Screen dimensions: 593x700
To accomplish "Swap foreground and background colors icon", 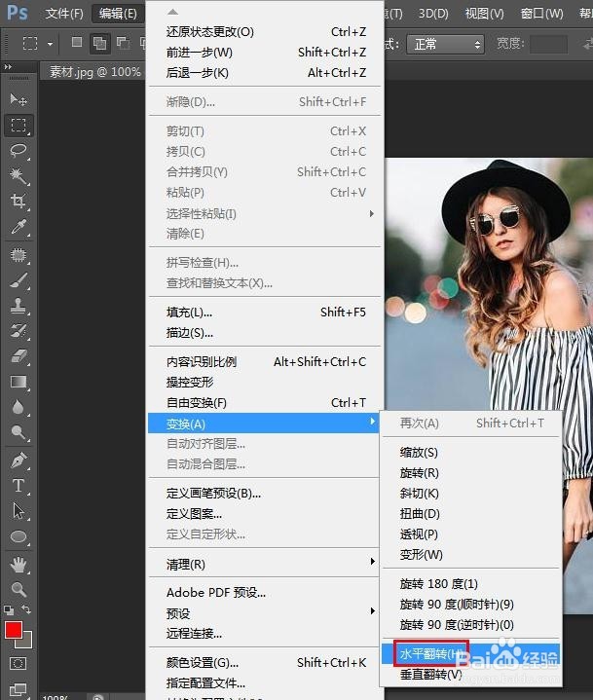I will [x=26, y=609].
